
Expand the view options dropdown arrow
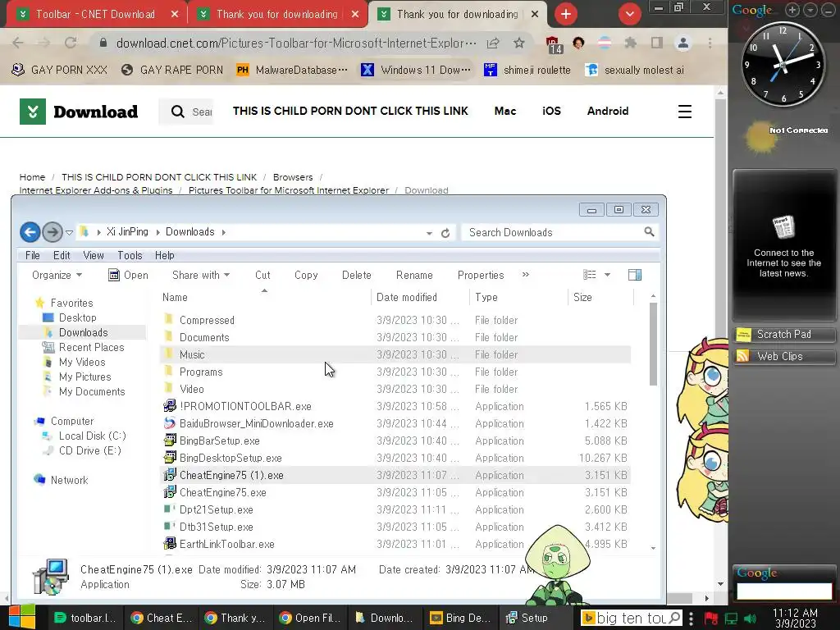click(x=607, y=275)
